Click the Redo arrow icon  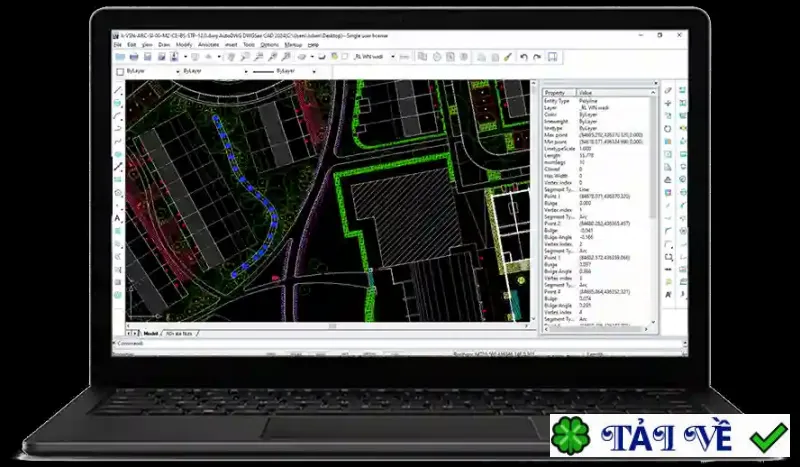click(x=537, y=57)
